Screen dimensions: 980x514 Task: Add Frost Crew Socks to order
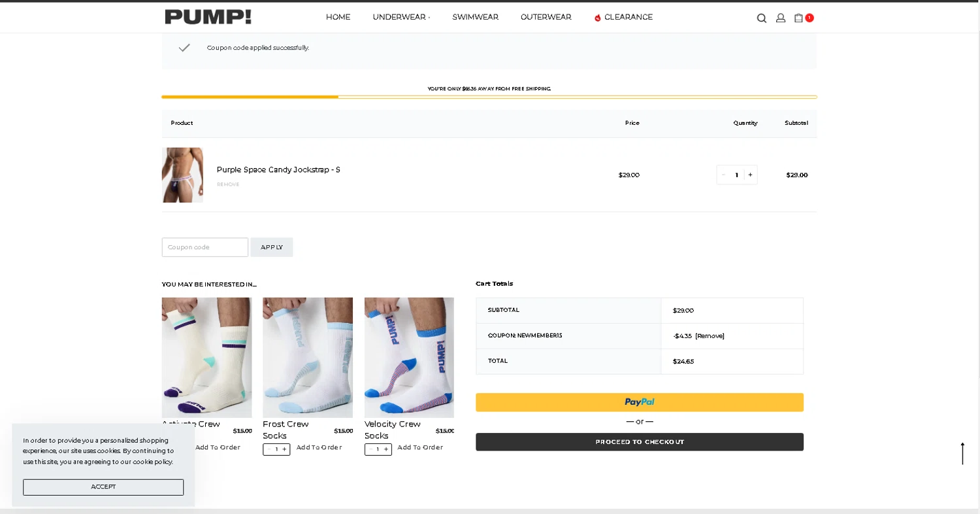tap(319, 447)
